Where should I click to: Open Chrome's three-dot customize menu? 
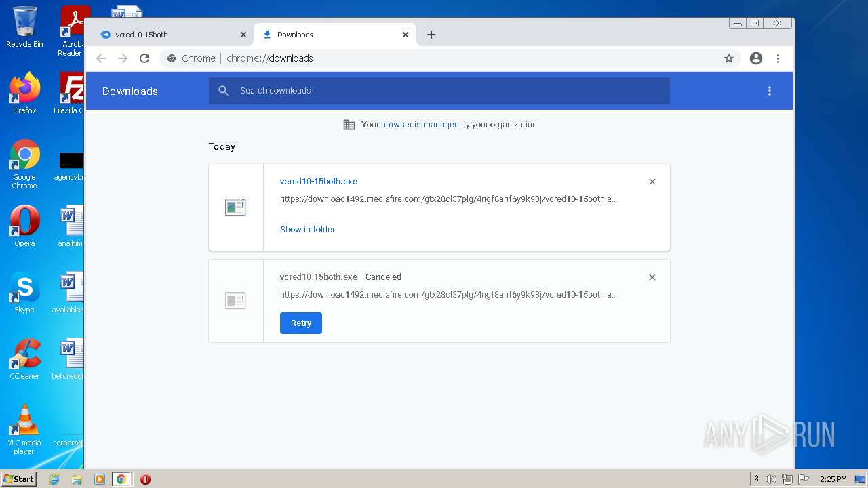pos(778,58)
